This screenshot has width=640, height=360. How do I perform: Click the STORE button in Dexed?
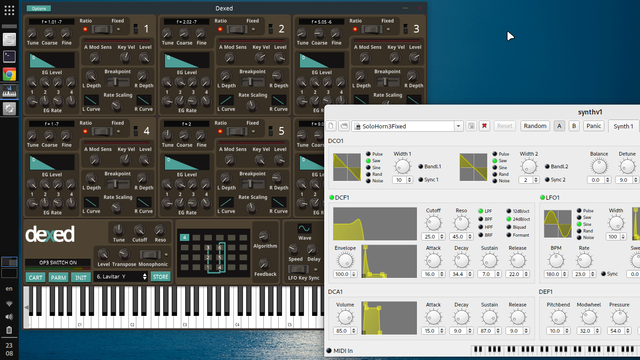(x=160, y=277)
